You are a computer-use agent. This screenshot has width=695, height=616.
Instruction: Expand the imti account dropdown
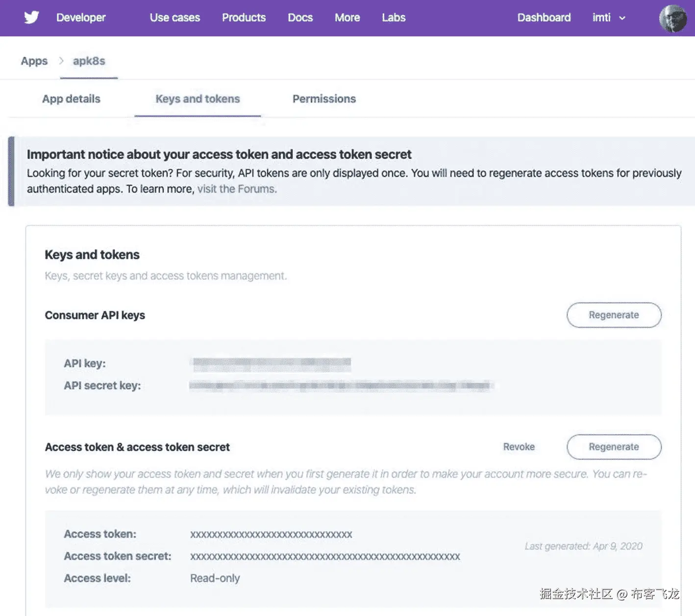click(x=609, y=18)
